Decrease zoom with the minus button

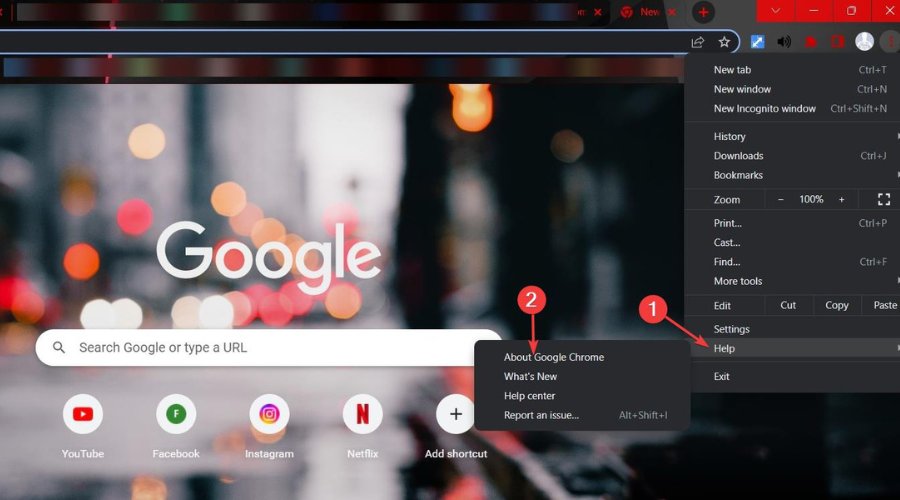[x=781, y=199]
